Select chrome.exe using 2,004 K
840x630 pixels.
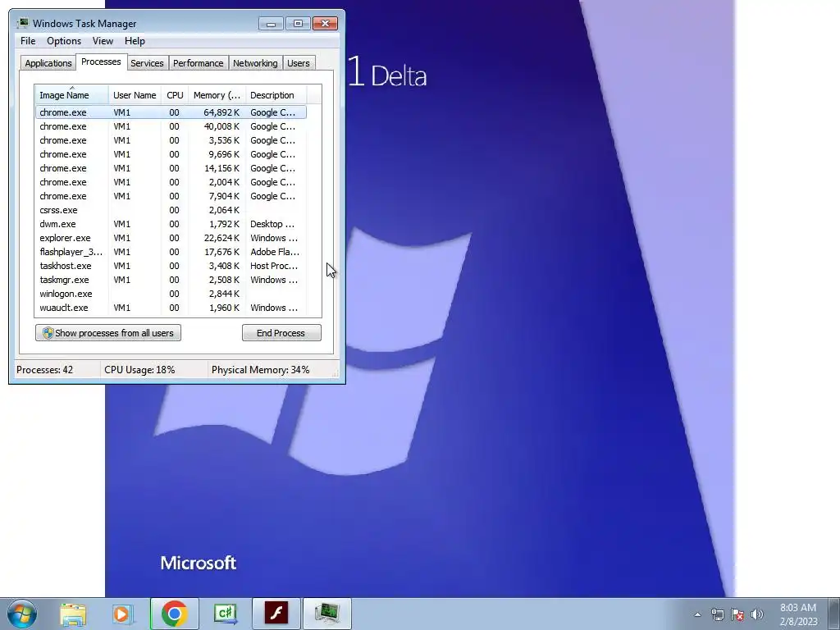pyautogui.click(x=171, y=182)
